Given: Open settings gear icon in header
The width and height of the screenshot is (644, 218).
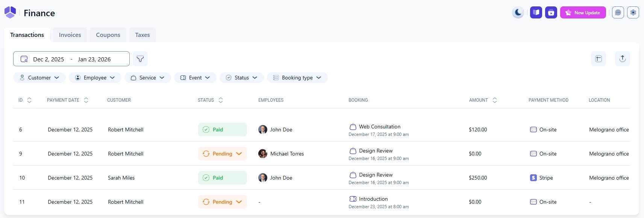Looking at the screenshot, I should pos(633,13).
